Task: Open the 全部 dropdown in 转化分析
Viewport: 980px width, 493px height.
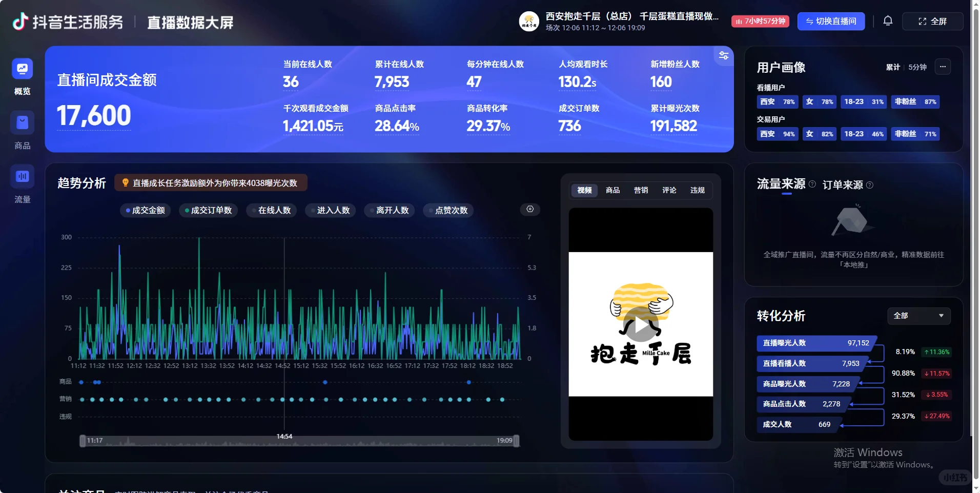Action: point(918,316)
